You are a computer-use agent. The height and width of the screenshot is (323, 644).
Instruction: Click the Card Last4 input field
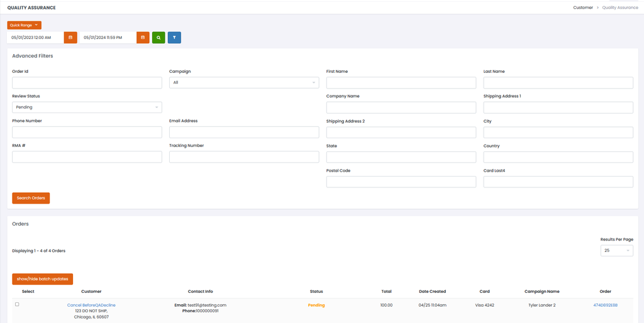(558, 182)
